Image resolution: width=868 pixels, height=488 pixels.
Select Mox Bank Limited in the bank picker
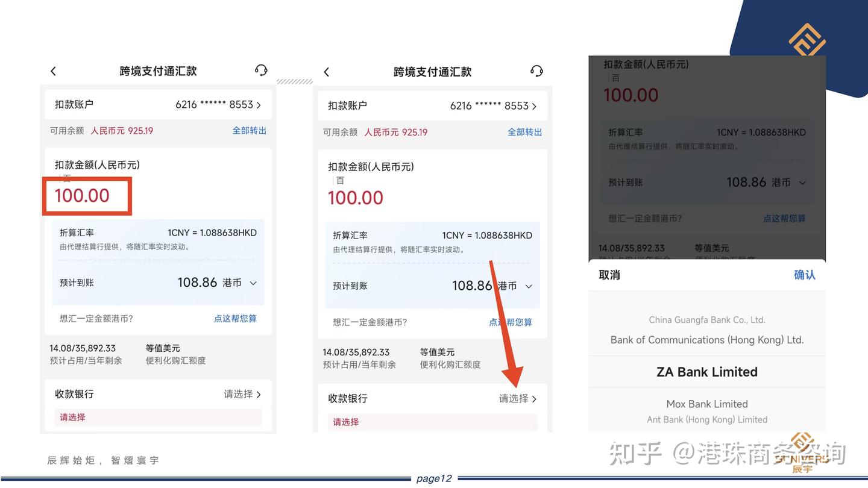pyautogui.click(x=706, y=404)
